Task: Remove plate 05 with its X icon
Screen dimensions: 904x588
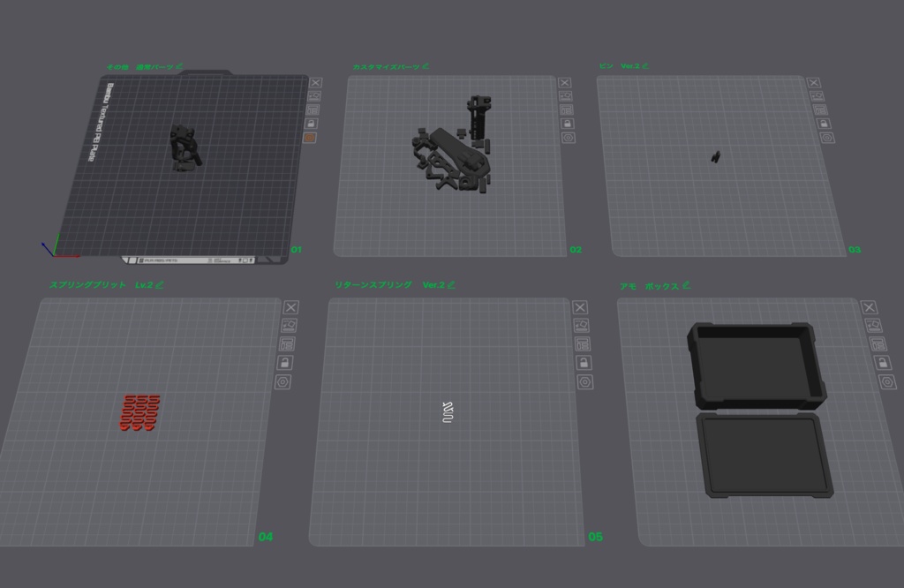Action: click(x=580, y=307)
